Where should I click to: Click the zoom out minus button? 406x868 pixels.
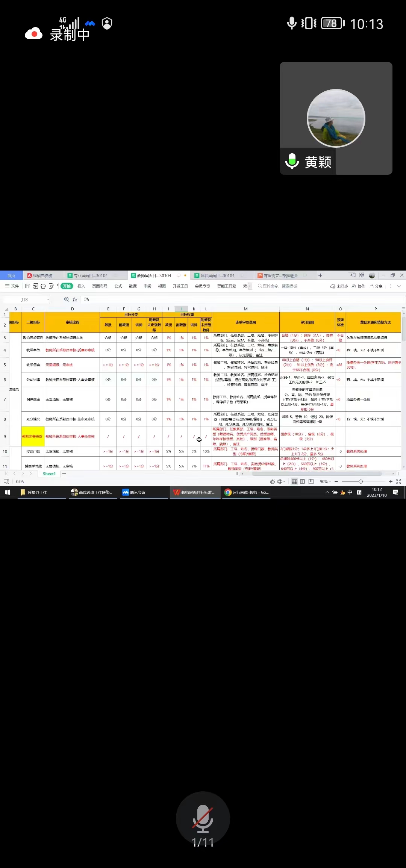point(336,481)
